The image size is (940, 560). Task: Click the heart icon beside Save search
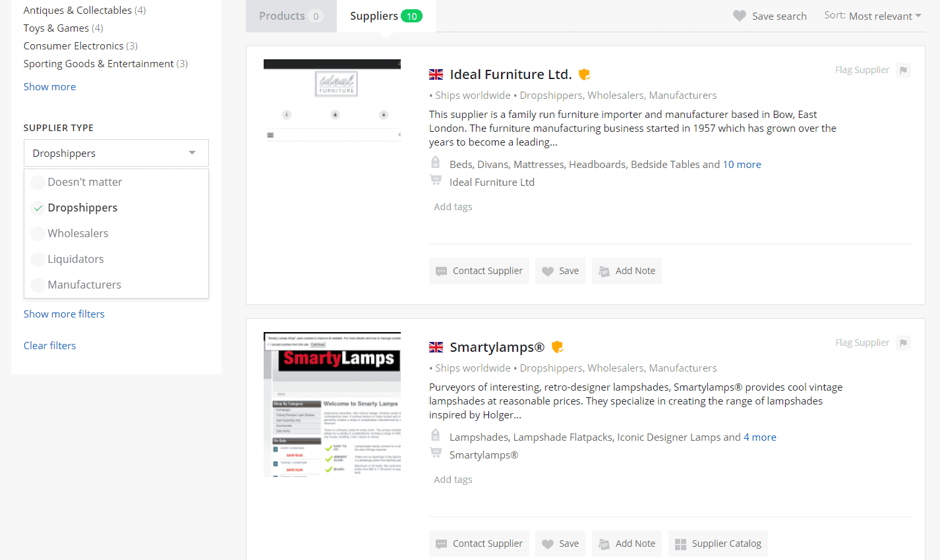pos(740,16)
